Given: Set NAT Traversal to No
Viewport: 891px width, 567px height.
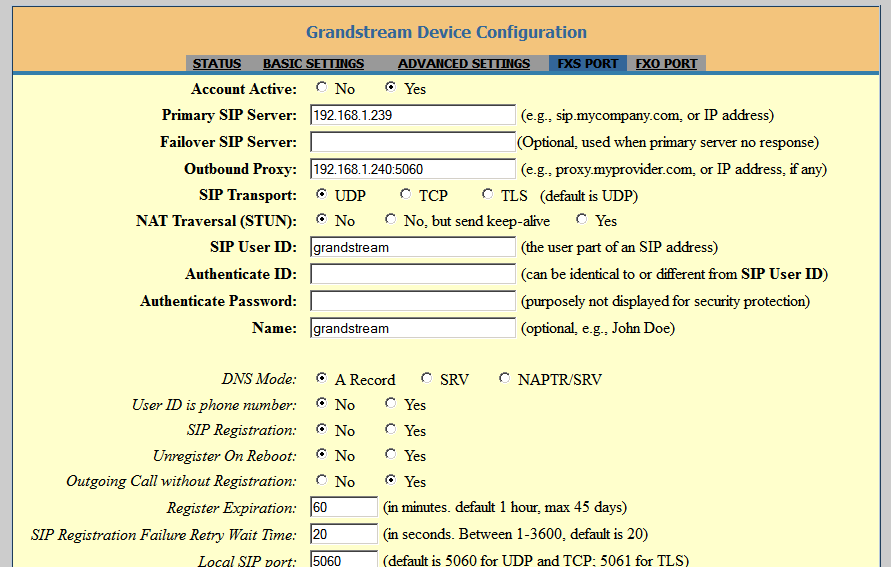Looking at the screenshot, I should pyautogui.click(x=322, y=219).
